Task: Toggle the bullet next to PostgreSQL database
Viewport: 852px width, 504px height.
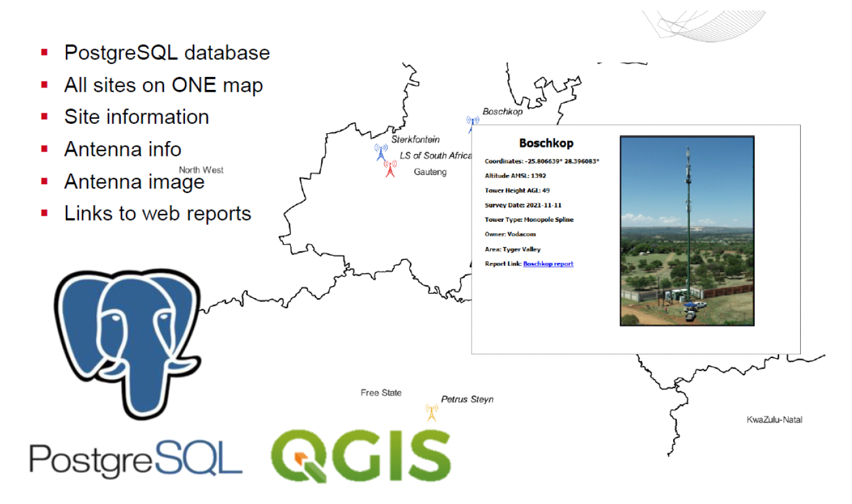Action: [43, 54]
